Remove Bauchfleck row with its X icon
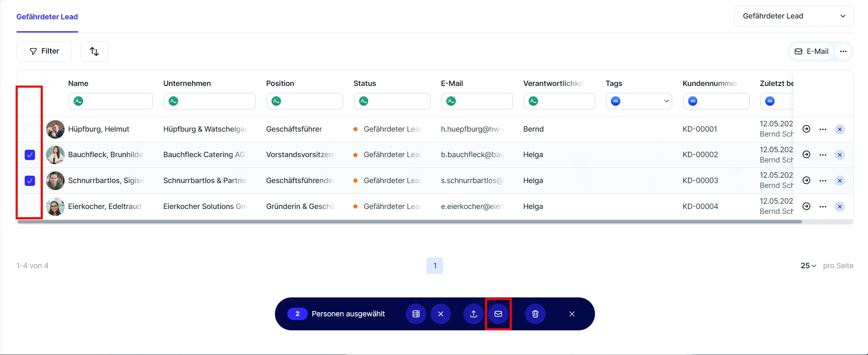 [x=840, y=155]
